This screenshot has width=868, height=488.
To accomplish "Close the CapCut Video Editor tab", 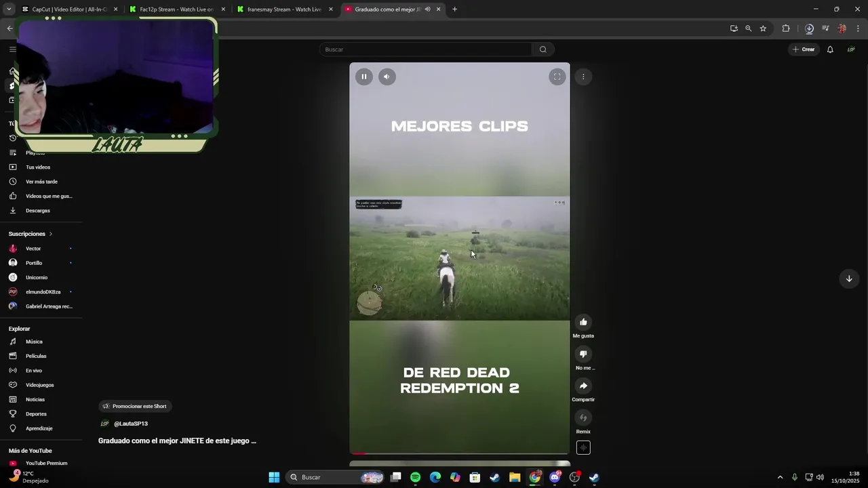I will [115, 9].
